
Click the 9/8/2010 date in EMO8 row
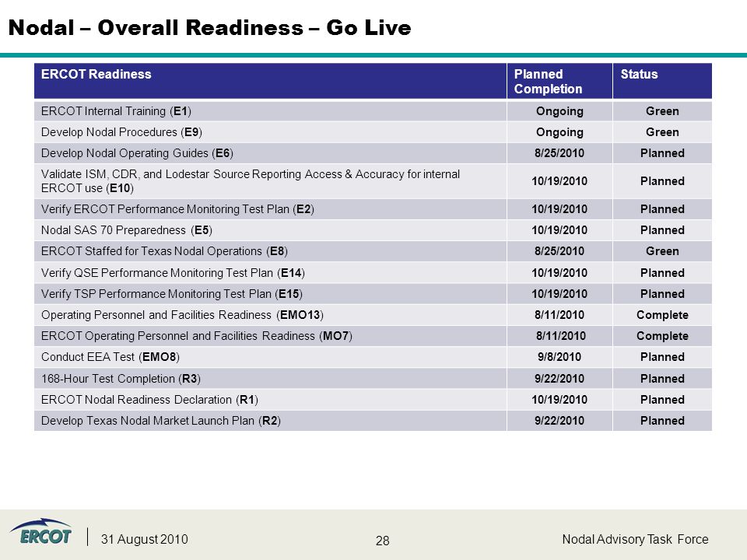(x=559, y=357)
